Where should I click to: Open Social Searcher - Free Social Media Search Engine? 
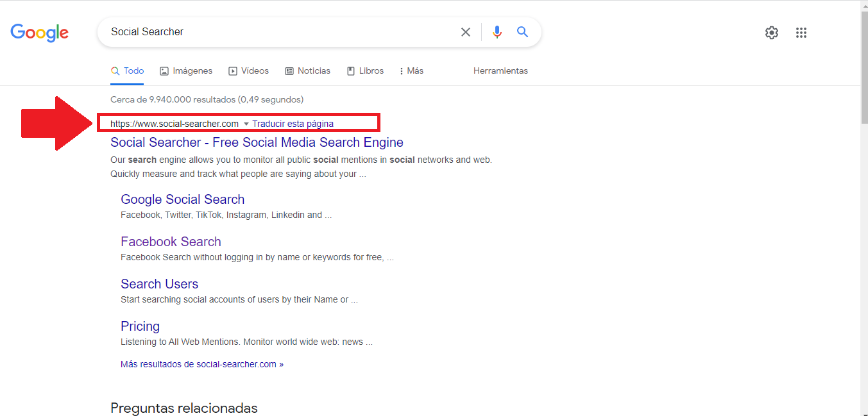click(x=257, y=142)
